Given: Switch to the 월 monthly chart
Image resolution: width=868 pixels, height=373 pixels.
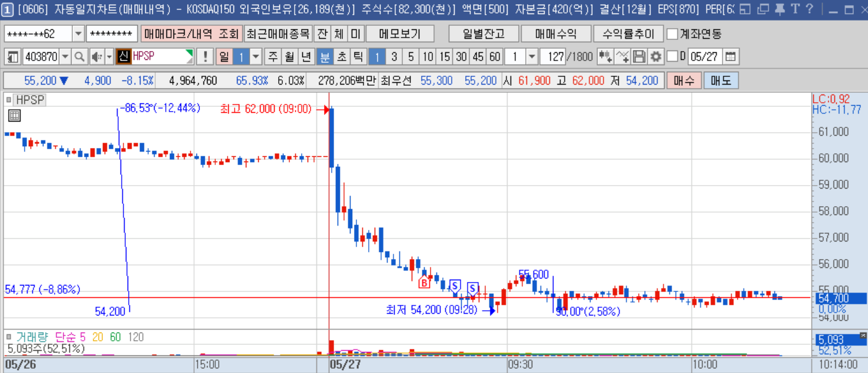Looking at the screenshot, I should [289, 57].
